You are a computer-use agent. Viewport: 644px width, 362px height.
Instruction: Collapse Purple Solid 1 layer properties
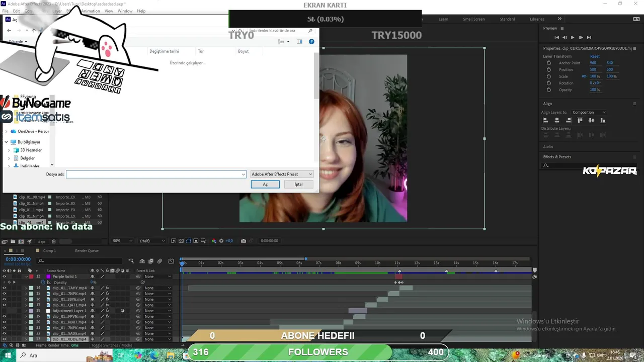(26, 277)
